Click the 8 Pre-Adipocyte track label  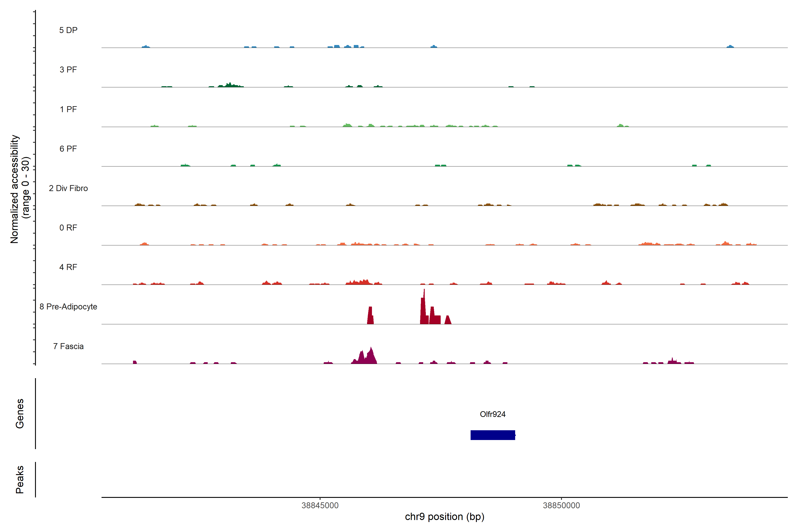(x=68, y=307)
